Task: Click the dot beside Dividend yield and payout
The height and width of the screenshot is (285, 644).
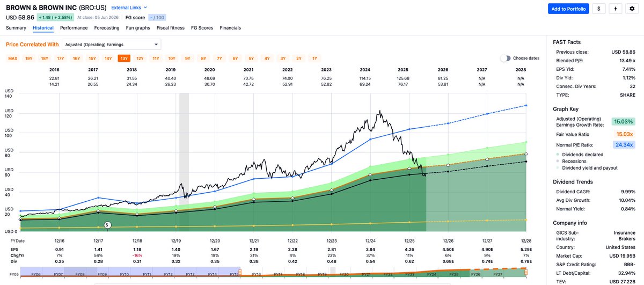Action: (557, 168)
